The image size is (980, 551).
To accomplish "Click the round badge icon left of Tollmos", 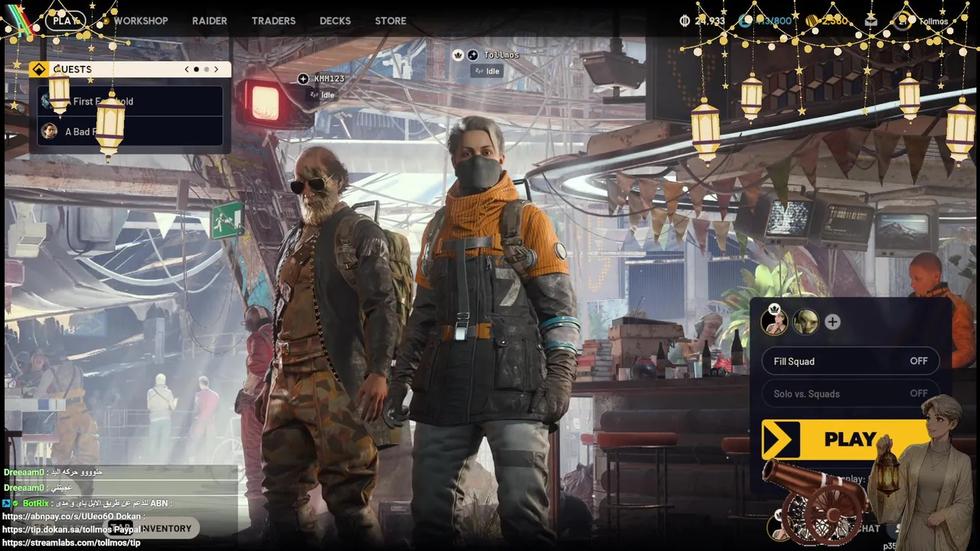I will coord(472,55).
